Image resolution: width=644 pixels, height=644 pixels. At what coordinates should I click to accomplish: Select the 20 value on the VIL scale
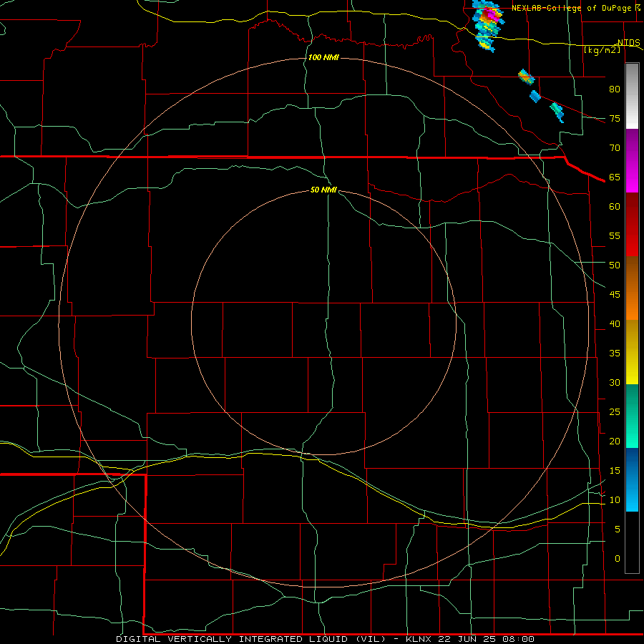[x=615, y=441]
